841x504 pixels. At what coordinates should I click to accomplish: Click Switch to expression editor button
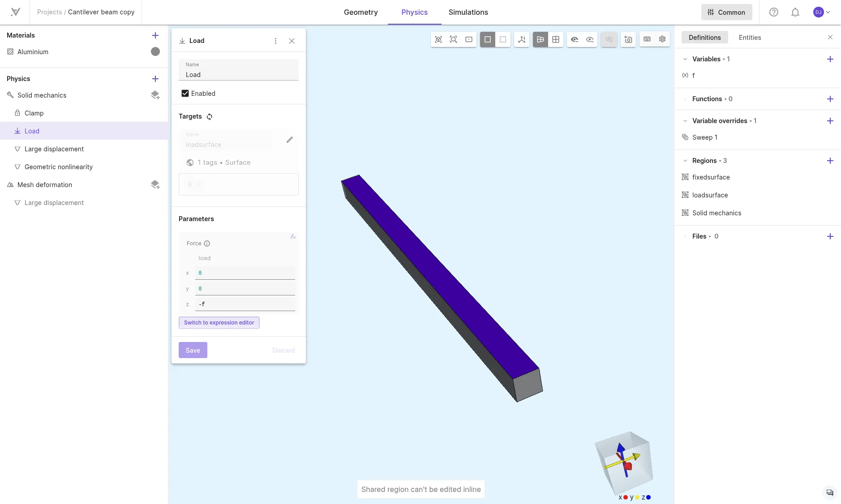click(x=219, y=323)
